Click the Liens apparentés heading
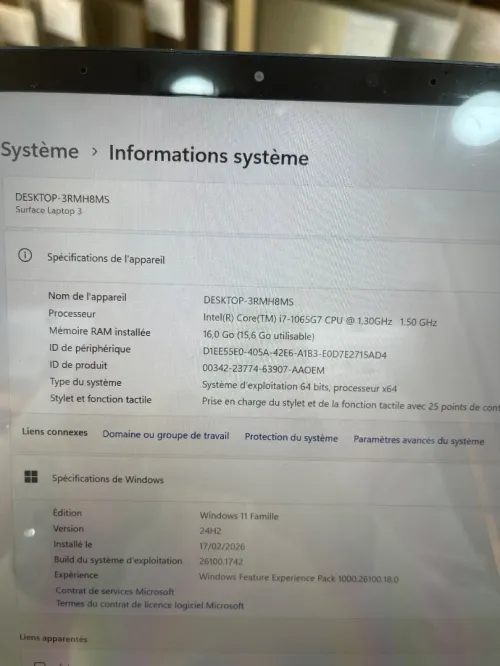The height and width of the screenshot is (666, 500). (53, 638)
